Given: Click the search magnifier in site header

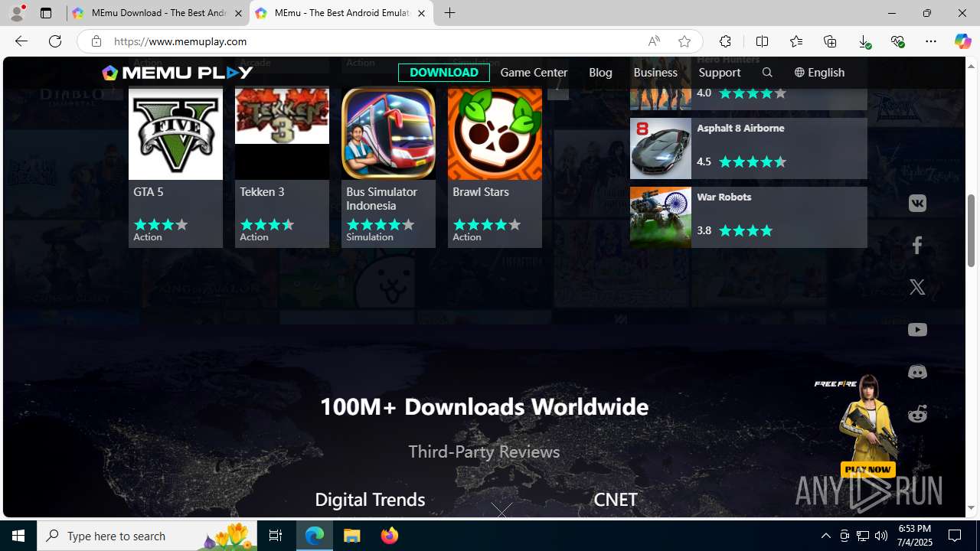Looking at the screenshot, I should pyautogui.click(x=767, y=73).
